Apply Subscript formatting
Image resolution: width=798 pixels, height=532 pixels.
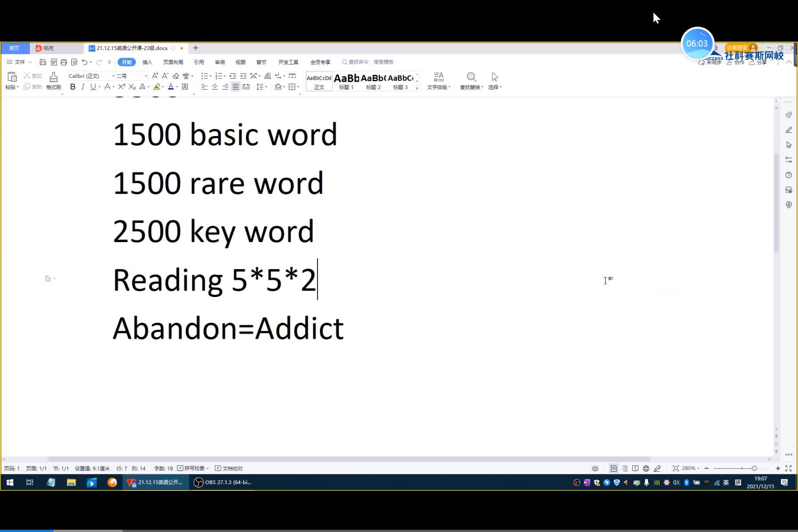coord(132,87)
